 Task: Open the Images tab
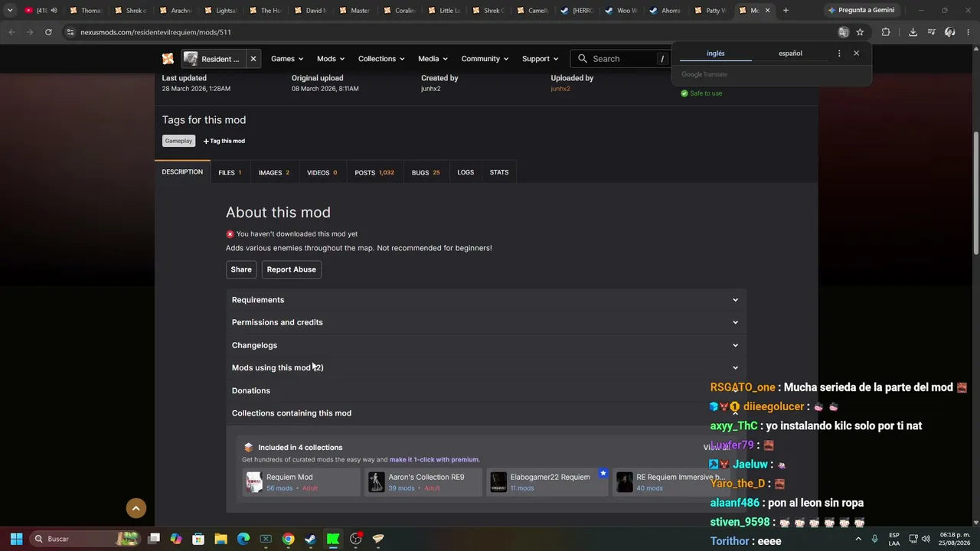point(273,172)
